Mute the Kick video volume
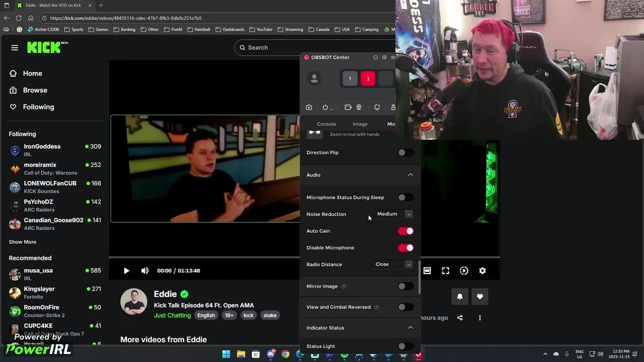The image size is (644, 362). [145, 270]
